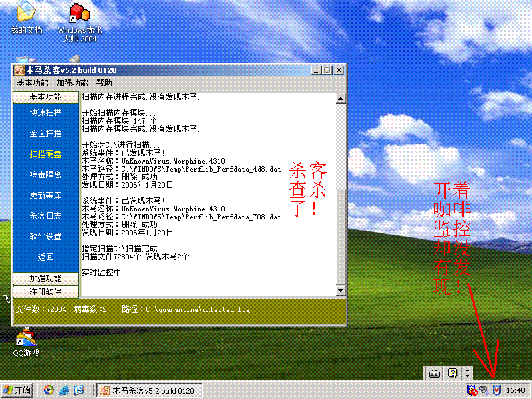Click the third quick launch icon beside Internet Explorer
The width and height of the screenshot is (532, 399).
(x=79, y=390)
